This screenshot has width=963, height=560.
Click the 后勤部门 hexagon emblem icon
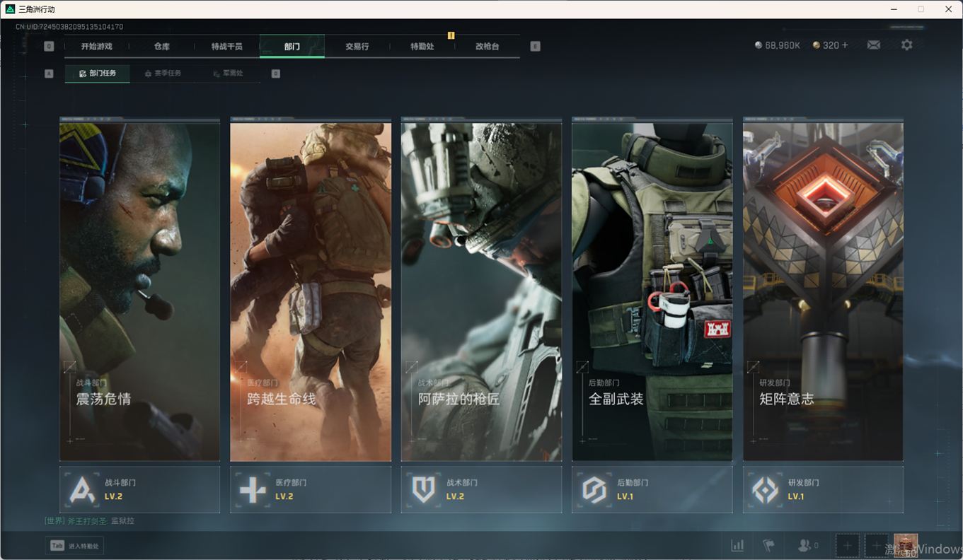pos(594,489)
